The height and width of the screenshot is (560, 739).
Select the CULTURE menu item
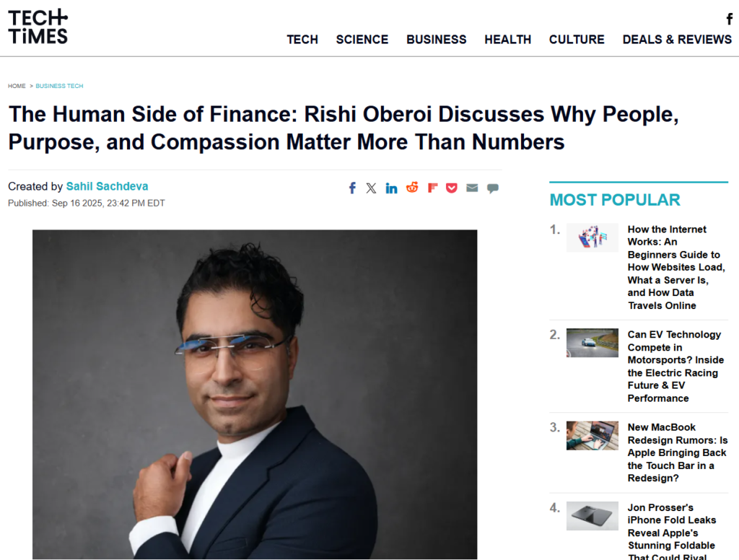pyautogui.click(x=577, y=40)
